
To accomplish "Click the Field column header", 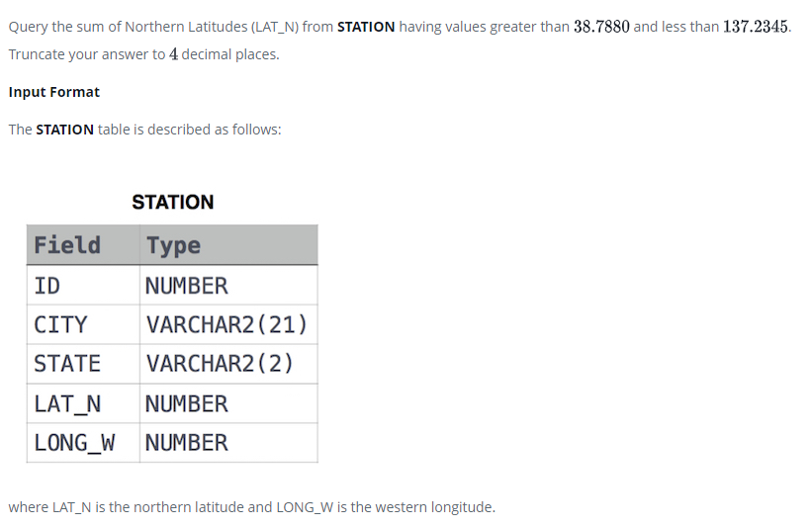I will (x=83, y=245).
